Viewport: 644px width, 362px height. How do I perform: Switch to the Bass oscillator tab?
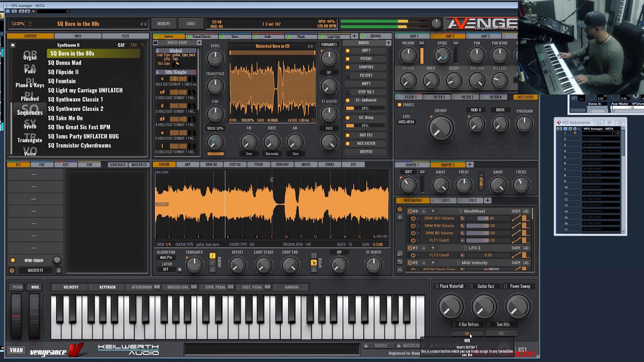click(x=234, y=37)
